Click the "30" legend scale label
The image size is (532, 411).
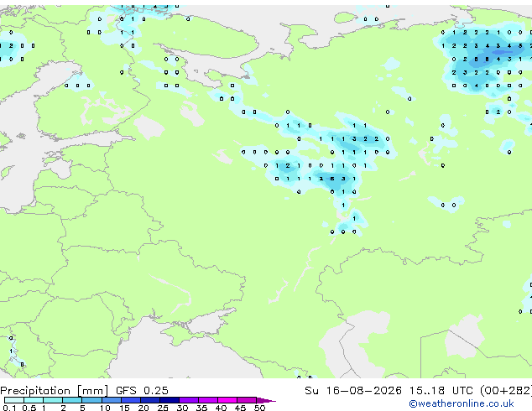point(182,408)
